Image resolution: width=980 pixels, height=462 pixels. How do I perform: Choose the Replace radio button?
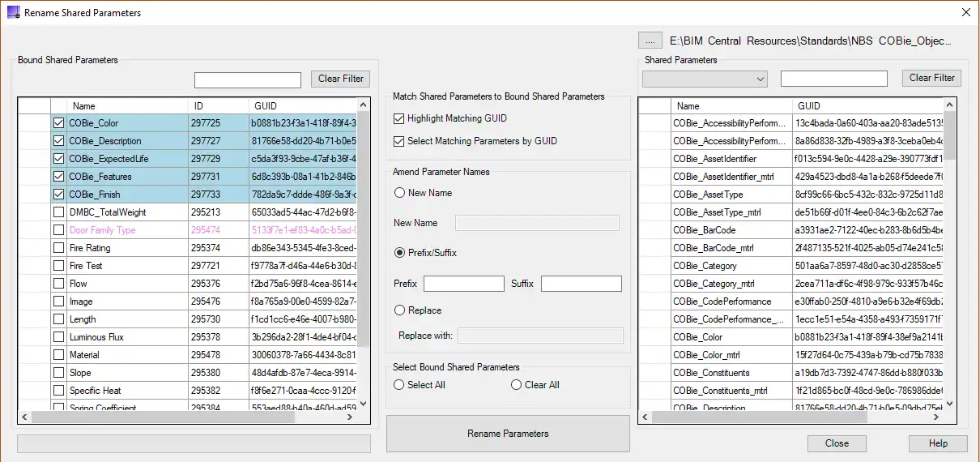399,310
